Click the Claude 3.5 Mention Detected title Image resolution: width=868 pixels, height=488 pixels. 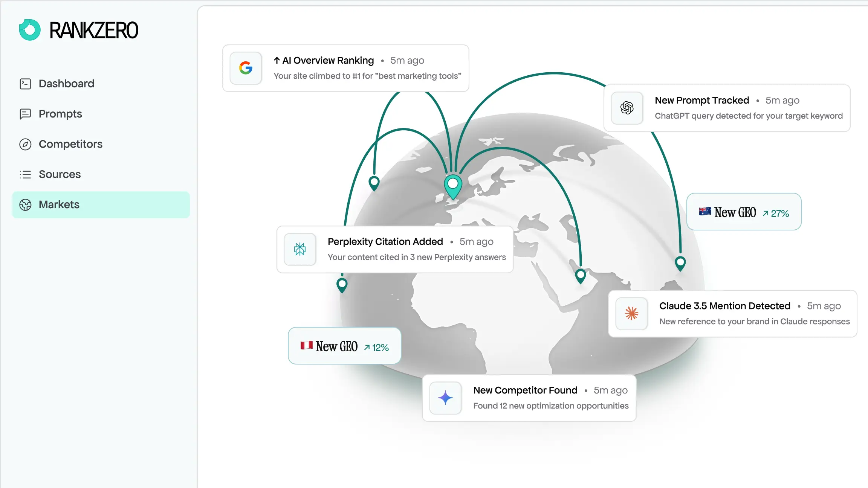724,306
